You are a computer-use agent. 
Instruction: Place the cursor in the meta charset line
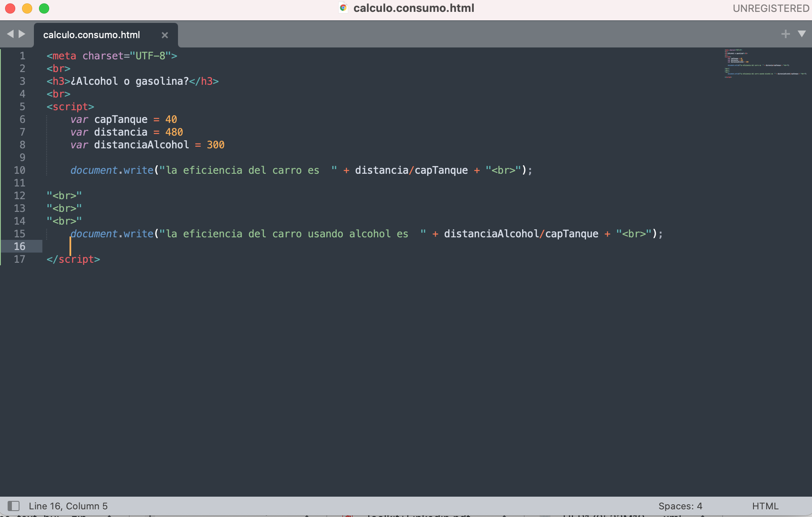point(112,56)
